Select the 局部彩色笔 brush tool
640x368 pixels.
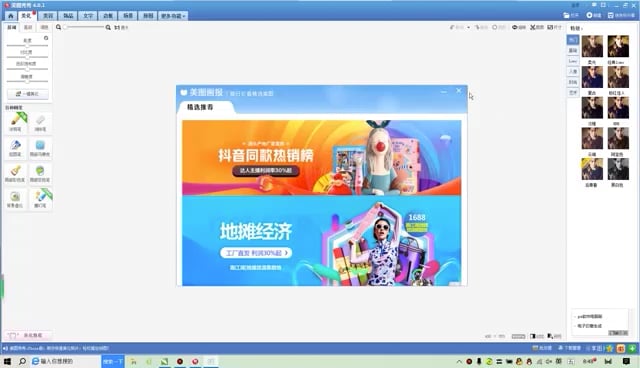16,173
